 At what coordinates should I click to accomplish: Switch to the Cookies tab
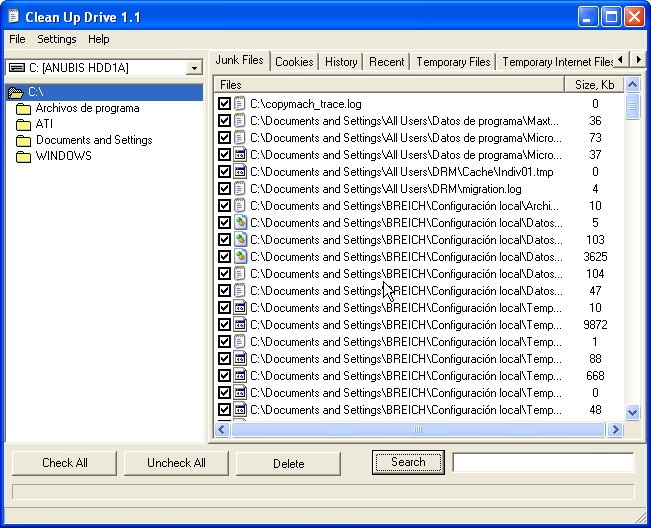tap(294, 62)
